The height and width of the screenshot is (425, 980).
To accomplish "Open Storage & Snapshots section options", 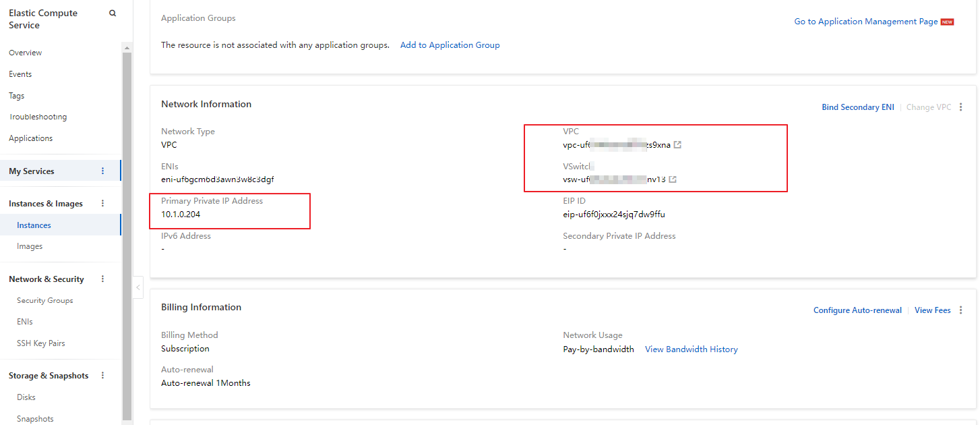I will [x=103, y=376].
